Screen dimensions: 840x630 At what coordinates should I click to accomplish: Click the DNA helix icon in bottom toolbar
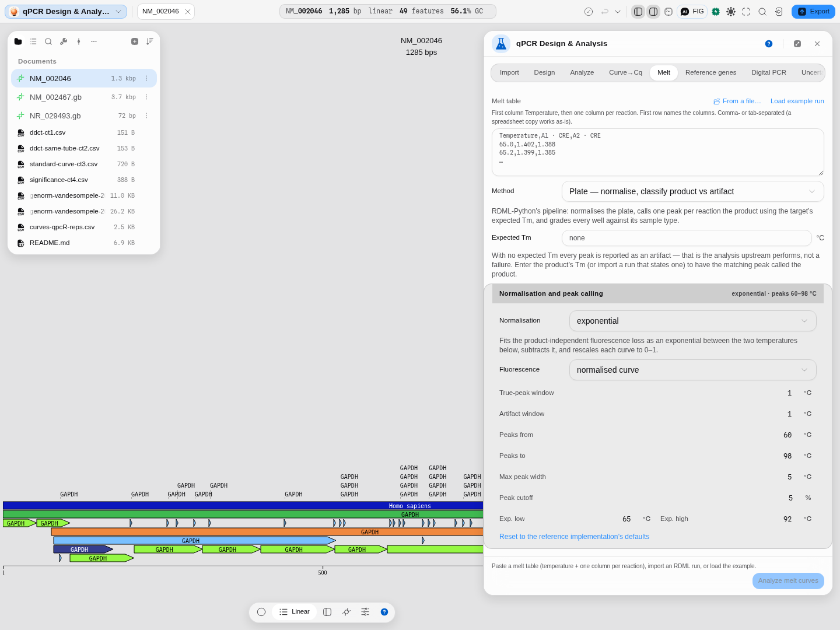tap(346, 612)
